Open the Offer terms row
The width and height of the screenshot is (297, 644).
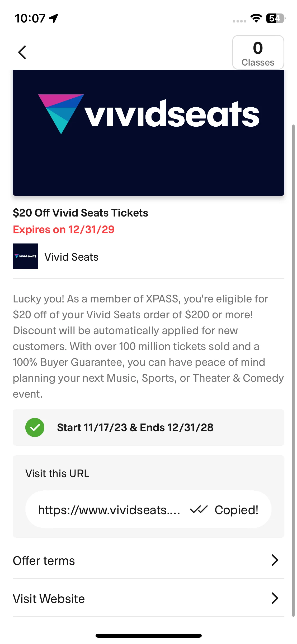point(143,560)
